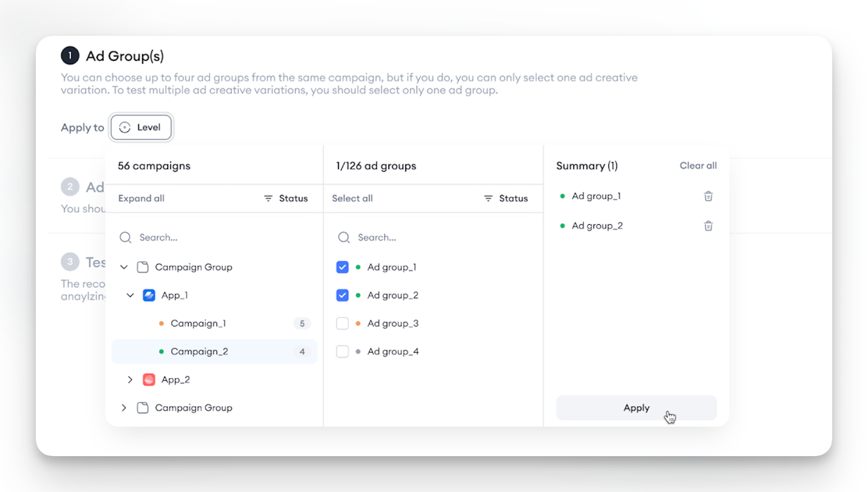Click the App_1 blue app icon

click(x=149, y=295)
